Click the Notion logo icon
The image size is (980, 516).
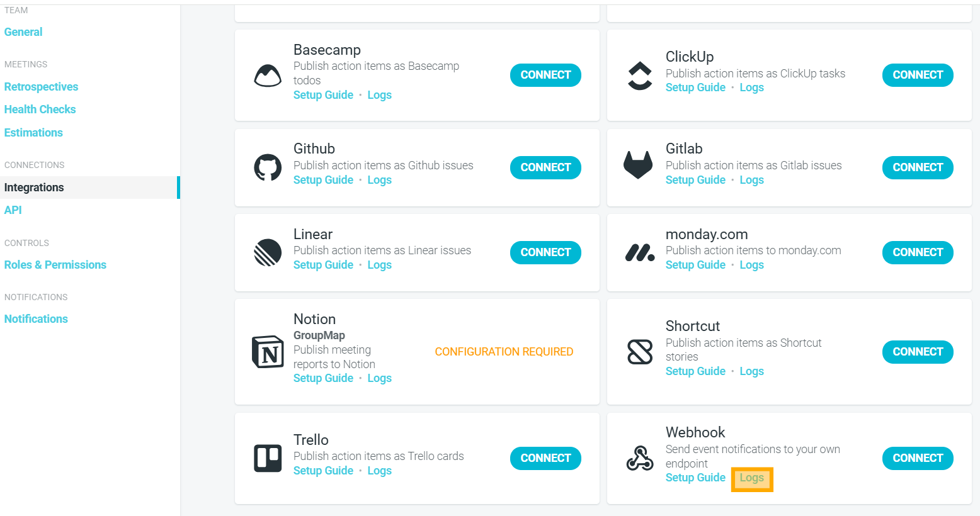268,351
